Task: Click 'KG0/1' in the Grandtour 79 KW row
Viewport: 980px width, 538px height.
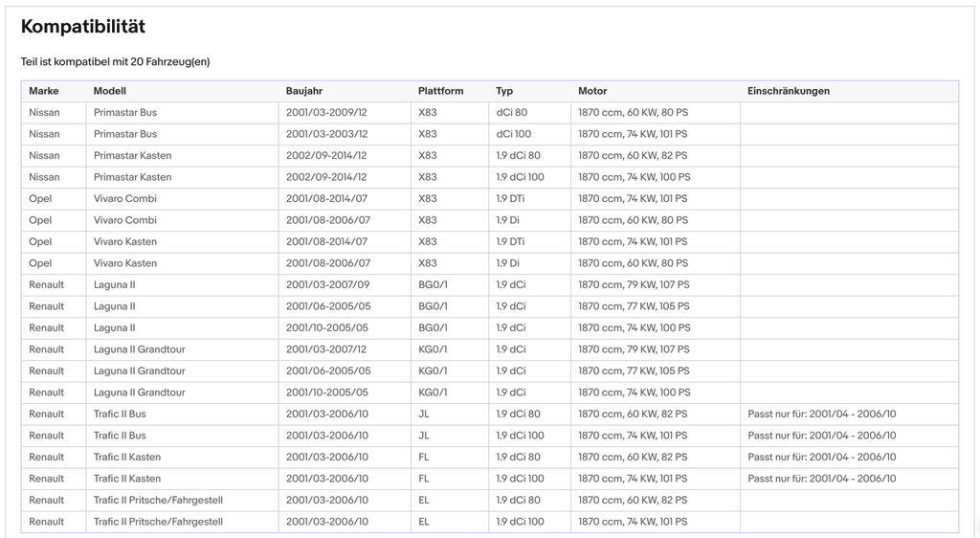Action: pyautogui.click(x=433, y=350)
